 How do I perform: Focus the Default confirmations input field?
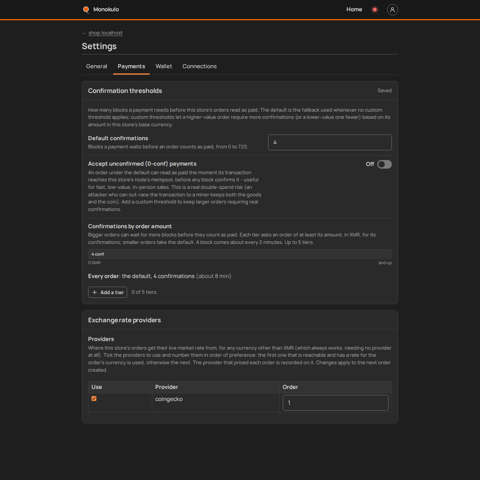click(x=330, y=142)
